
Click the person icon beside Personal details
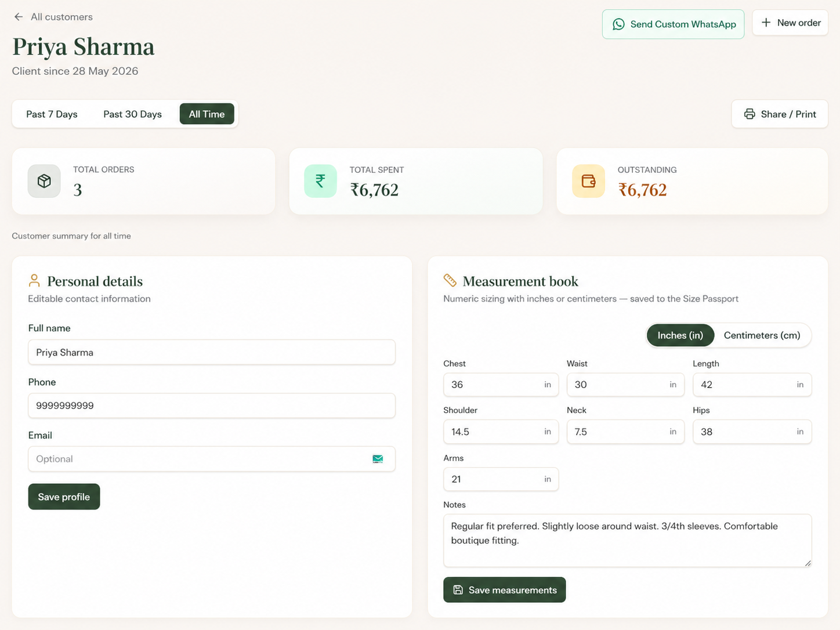coord(34,281)
